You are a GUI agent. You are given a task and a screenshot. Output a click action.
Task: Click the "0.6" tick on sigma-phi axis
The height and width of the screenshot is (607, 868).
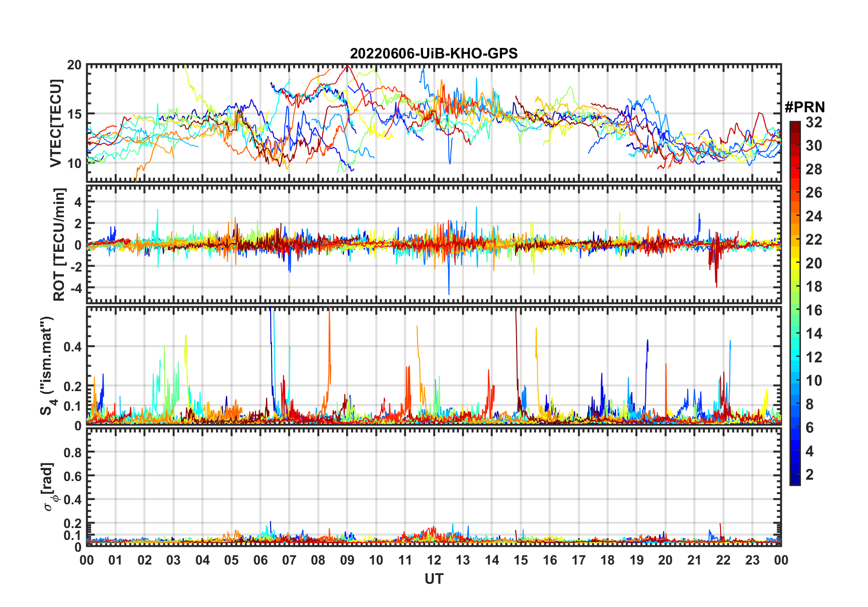point(73,476)
